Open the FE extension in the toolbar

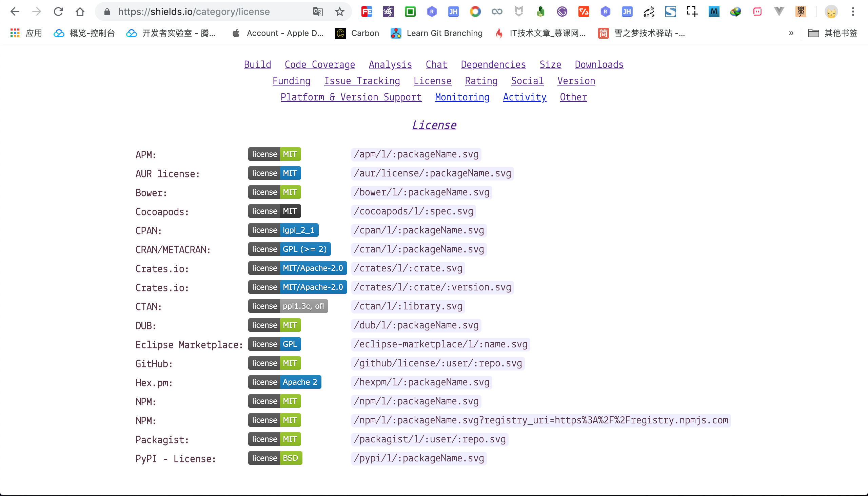[367, 11]
